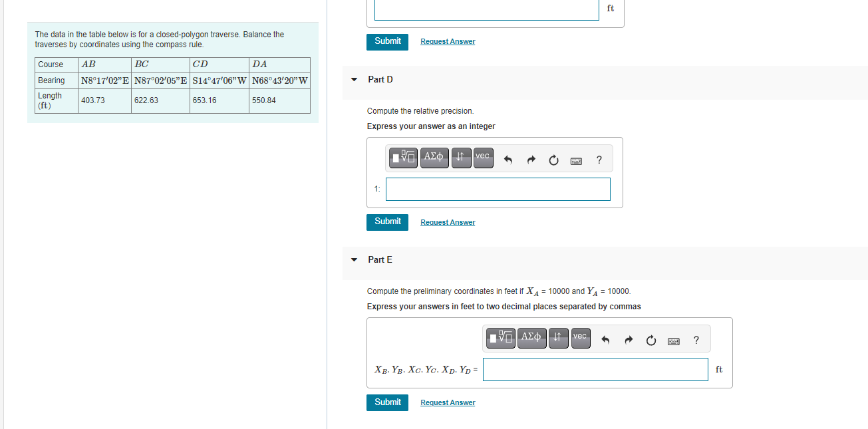Select the ΑΣΦ Greek symbols icon in Part D
Viewport: 868px width, 429px height.
click(434, 158)
